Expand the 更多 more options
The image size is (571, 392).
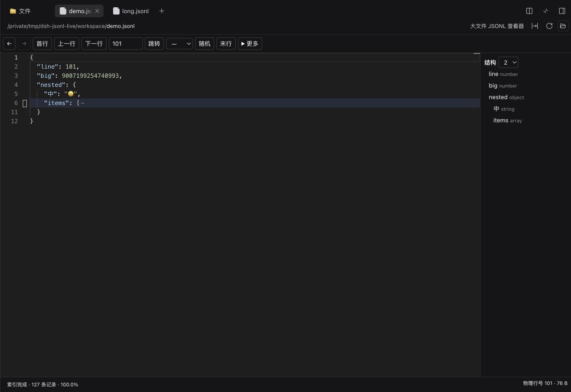(250, 44)
